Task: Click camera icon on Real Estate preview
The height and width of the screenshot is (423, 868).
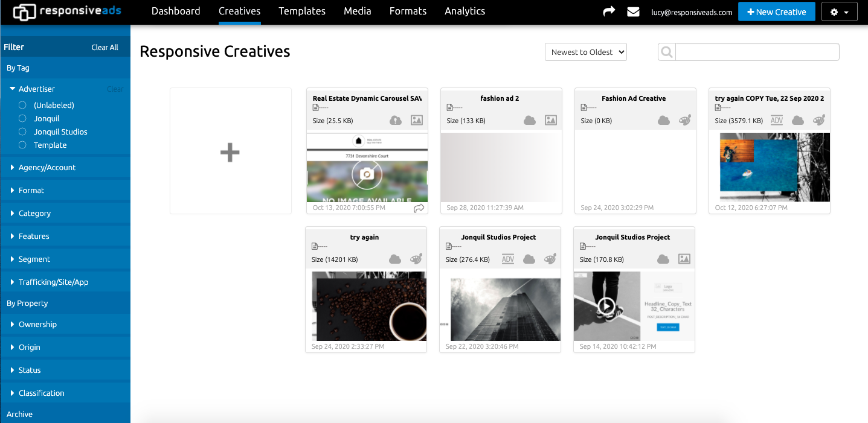Action: tap(367, 174)
